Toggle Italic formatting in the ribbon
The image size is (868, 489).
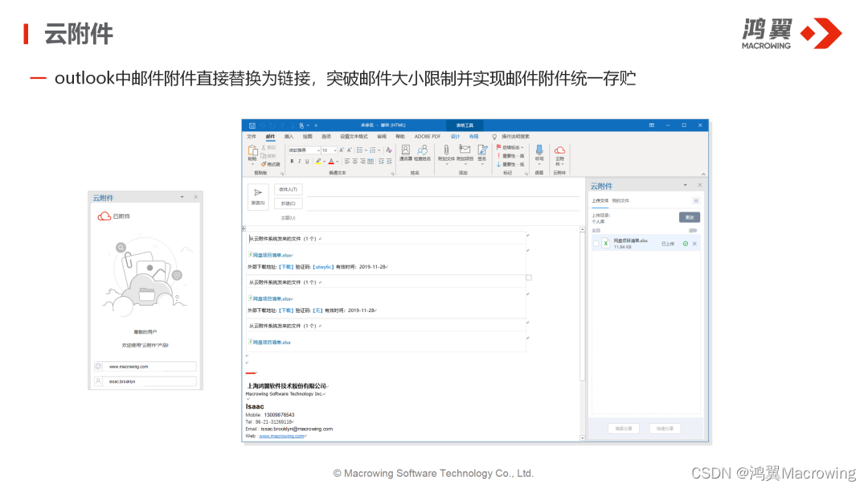coord(300,161)
